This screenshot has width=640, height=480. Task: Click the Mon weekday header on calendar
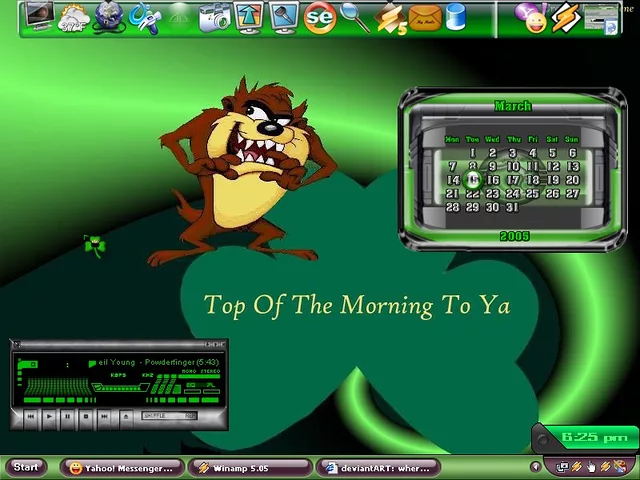(x=452, y=139)
